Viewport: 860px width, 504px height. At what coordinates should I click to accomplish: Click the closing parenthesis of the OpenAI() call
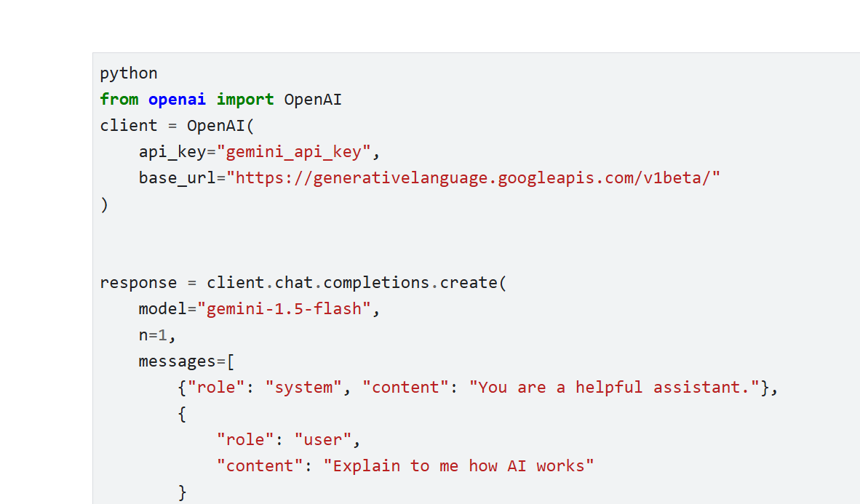[x=105, y=204]
